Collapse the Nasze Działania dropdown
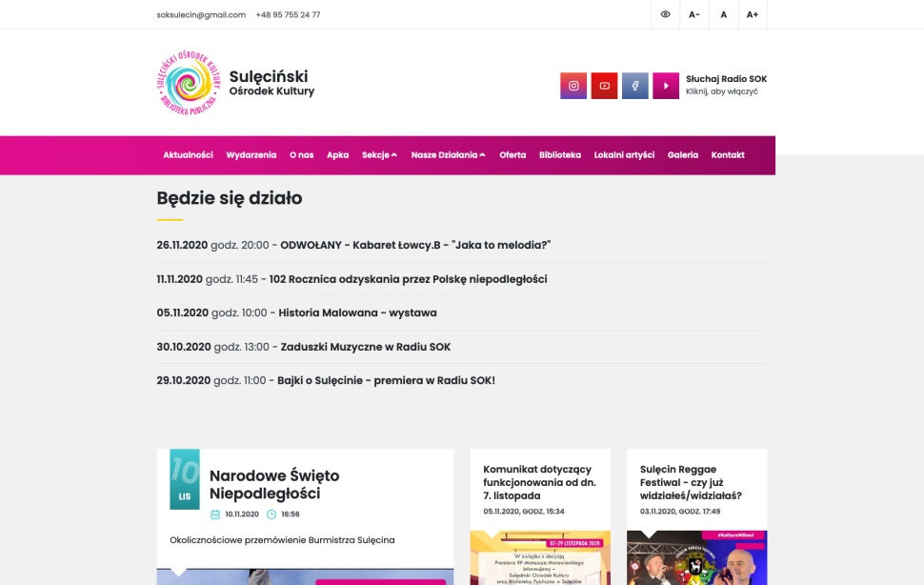Viewport: 924px width, 585px height. tap(447, 154)
